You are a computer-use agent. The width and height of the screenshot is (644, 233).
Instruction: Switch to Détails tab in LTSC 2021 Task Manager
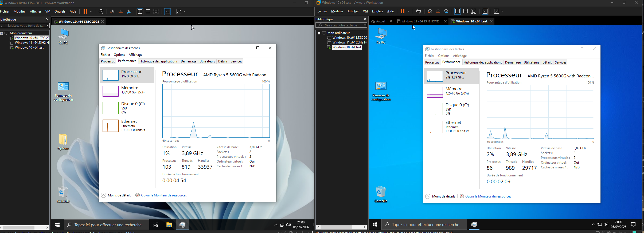[223, 61]
